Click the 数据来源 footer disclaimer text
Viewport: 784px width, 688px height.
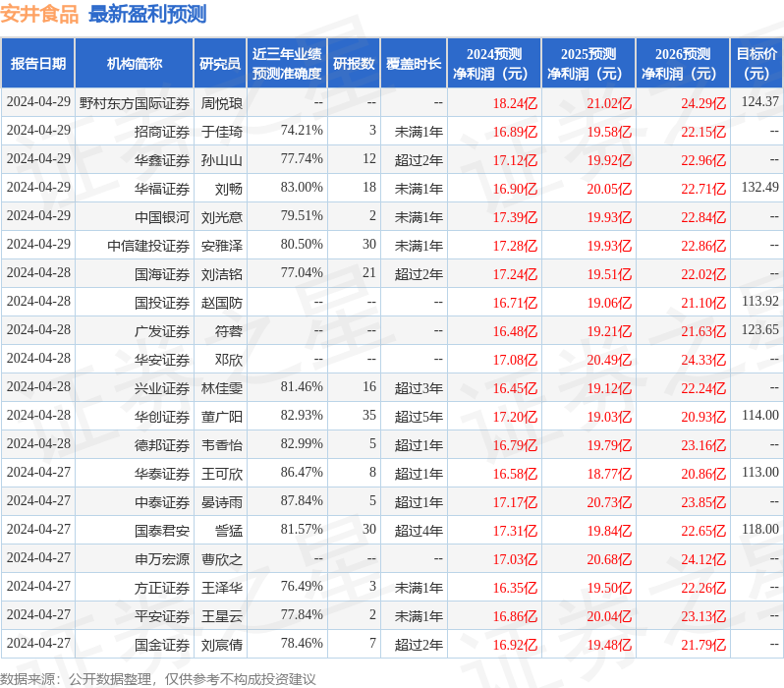[x=158, y=679]
